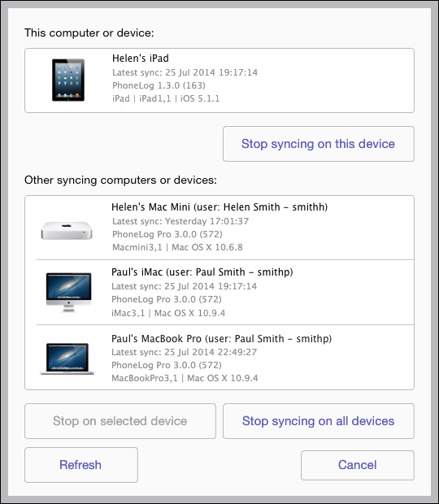Click latest sync line under Paul's iMac
439x504 pixels.
tap(185, 286)
